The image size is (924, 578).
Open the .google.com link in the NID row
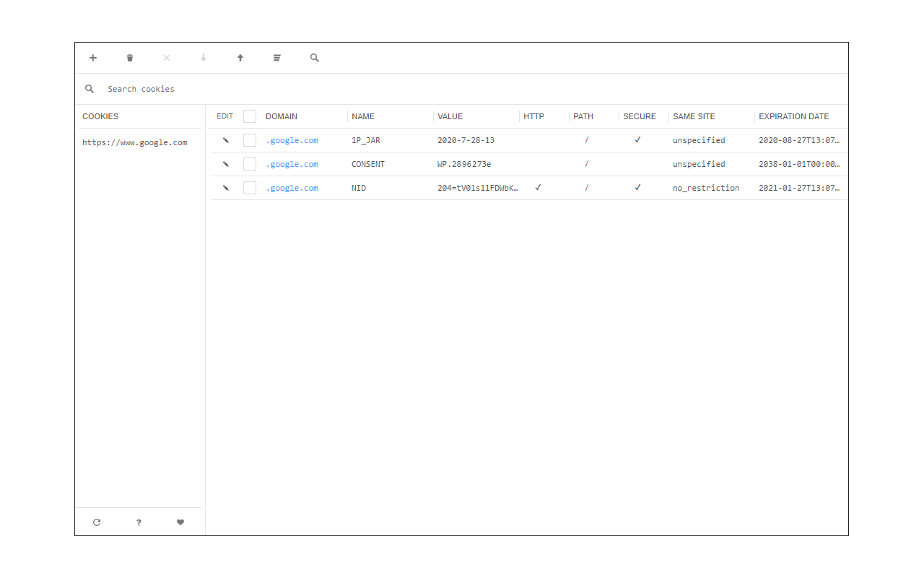click(292, 188)
